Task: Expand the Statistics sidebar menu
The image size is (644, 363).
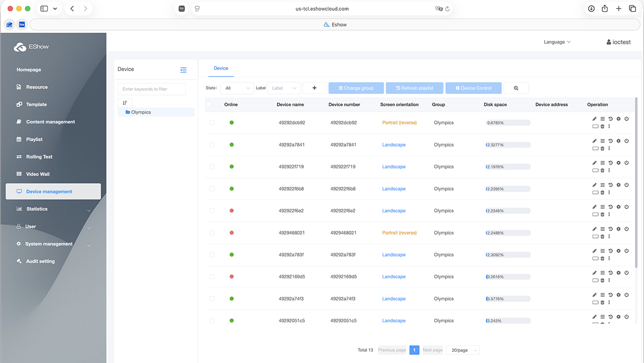Action: pos(53,209)
